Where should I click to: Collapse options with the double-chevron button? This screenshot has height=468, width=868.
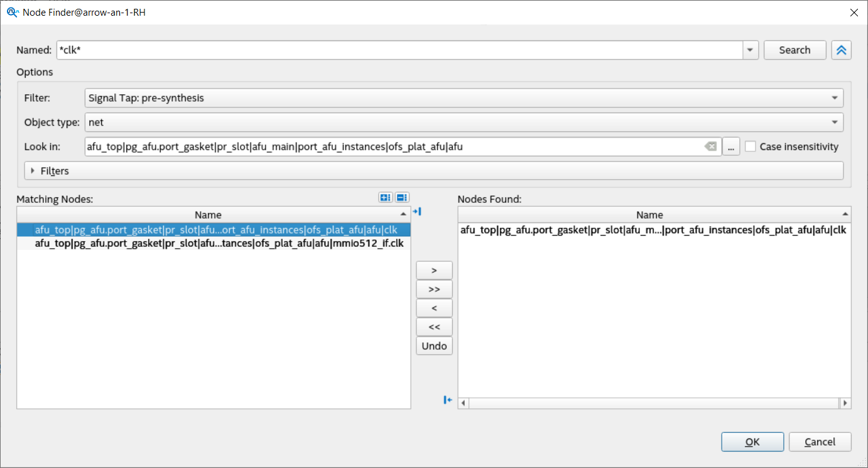click(x=841, y=50)
